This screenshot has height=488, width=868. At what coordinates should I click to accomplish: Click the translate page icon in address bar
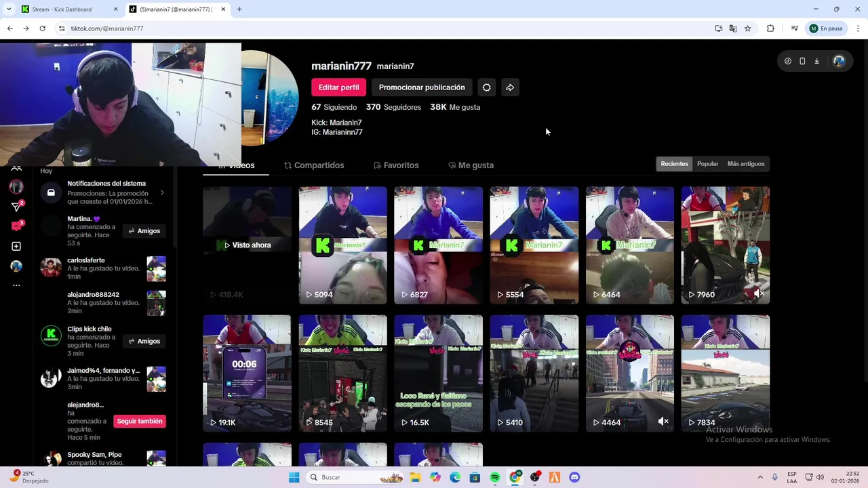pos(733,28)
